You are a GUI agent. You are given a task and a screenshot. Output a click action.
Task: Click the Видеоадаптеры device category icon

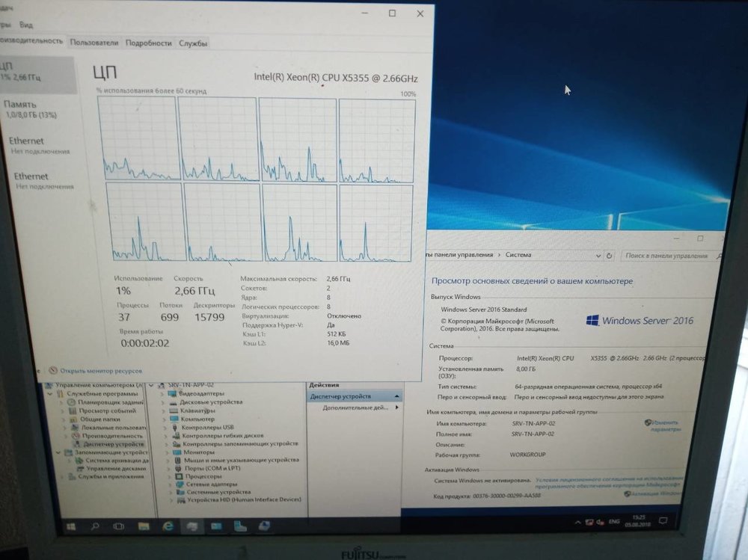(173, 393)
